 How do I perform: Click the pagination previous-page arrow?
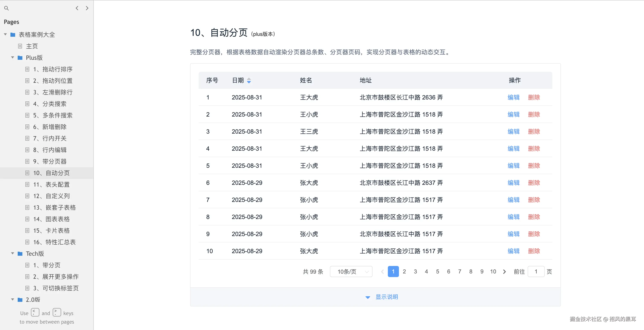[x=382, y=272]
